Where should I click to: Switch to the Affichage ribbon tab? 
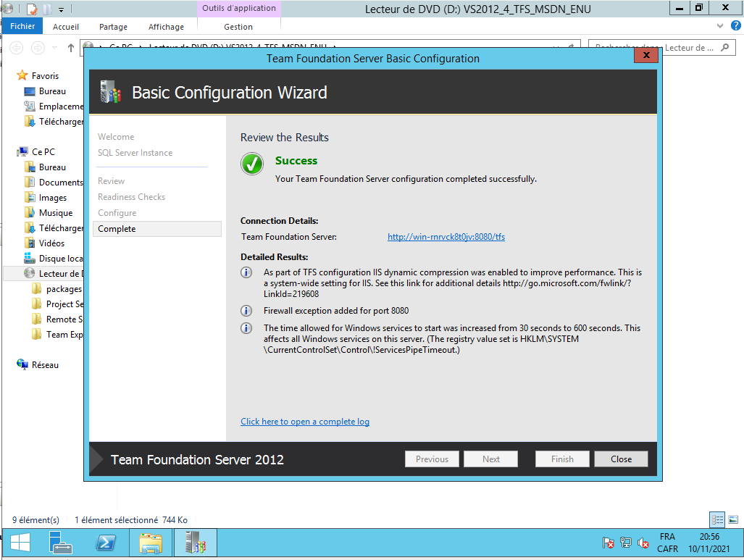coord(166,27)
